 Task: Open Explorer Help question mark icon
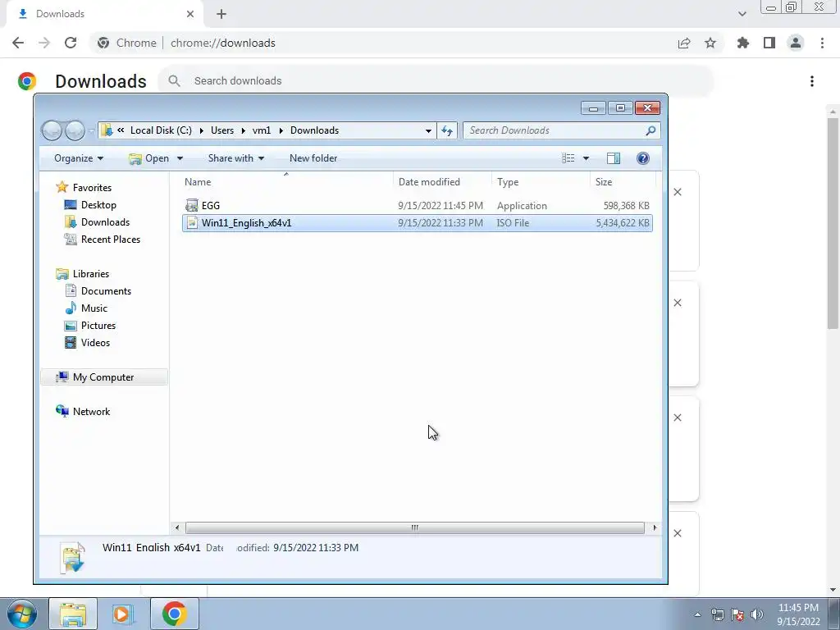tap(643, 158)
